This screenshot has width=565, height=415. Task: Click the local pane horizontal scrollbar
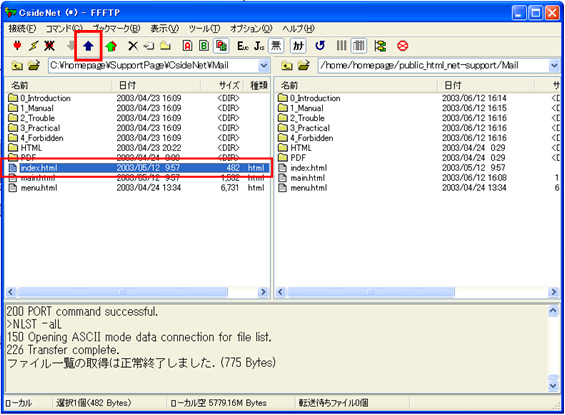[137, 292]
